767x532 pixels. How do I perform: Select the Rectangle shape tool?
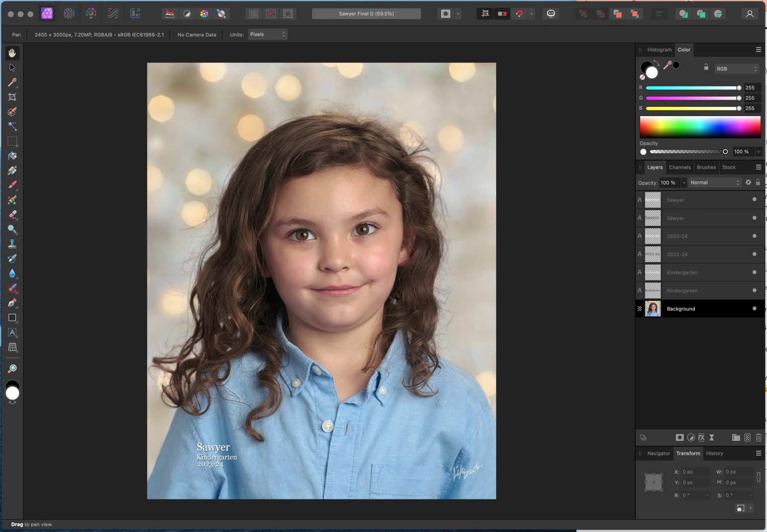coord(12,317)
